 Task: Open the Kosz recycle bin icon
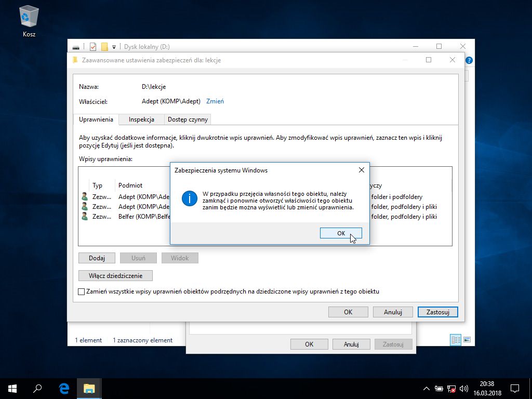29,21
